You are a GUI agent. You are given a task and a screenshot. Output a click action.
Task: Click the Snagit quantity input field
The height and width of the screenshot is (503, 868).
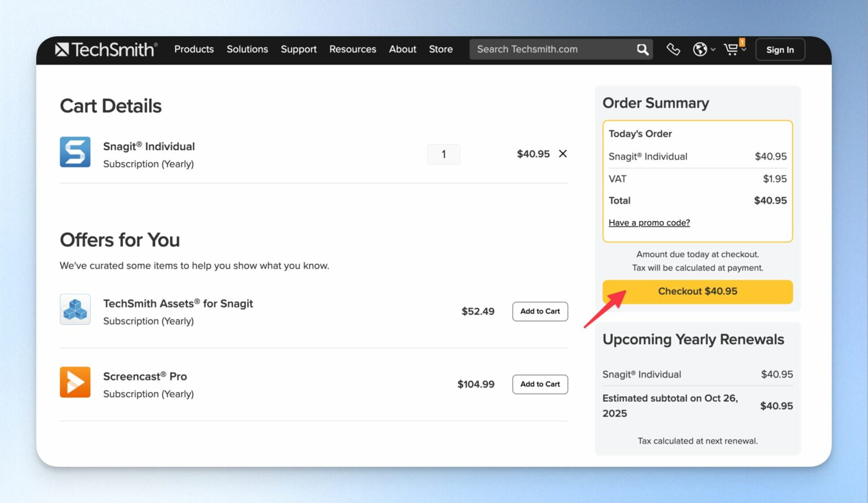444,154
